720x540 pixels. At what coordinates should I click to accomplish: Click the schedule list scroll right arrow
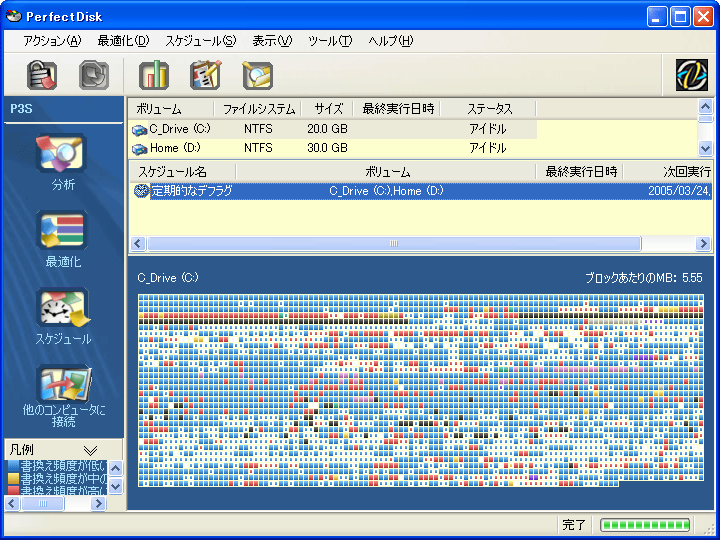[703, 243]
